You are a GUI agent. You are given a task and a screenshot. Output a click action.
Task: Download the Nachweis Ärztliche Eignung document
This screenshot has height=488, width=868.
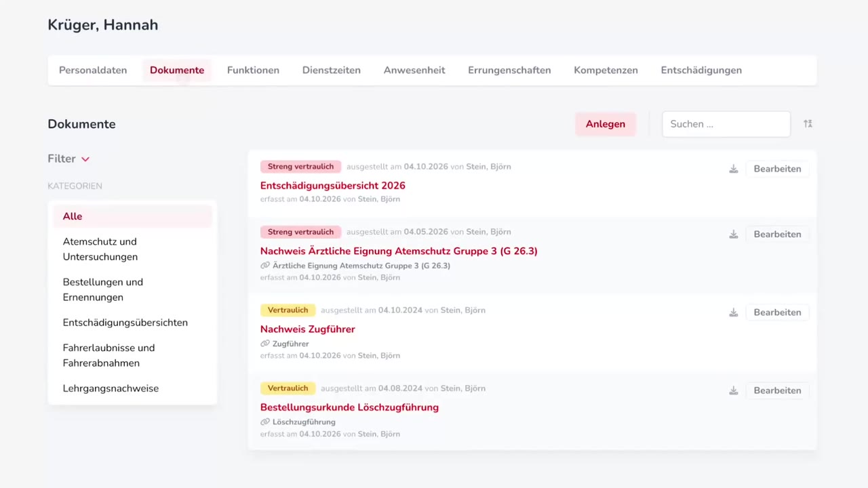tap(733, 234)
